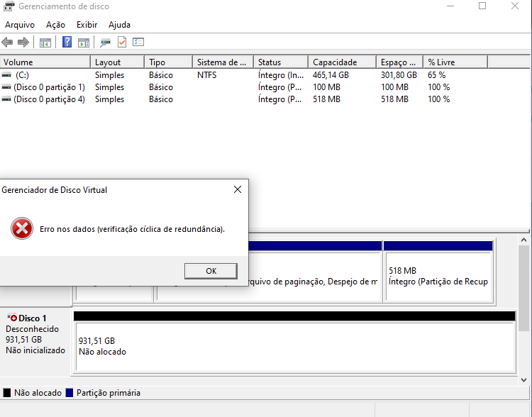Click the (Disco 0 partição 1) volume name
The height and width of the screenshot is (417, 532).
(49, 87)
